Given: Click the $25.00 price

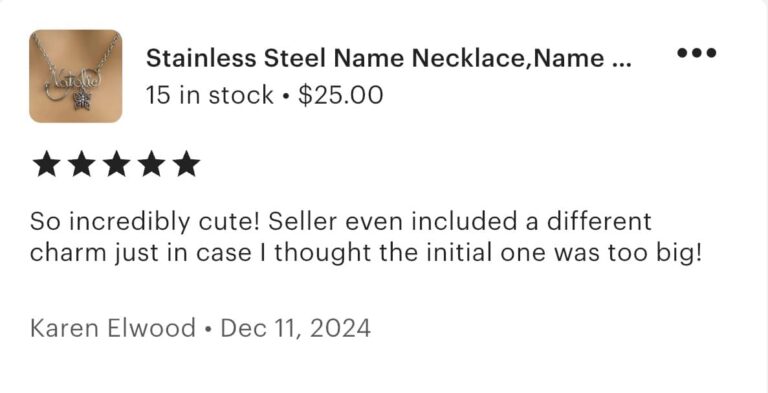Looking at the screenshot, I should click(x=340, y=95).
